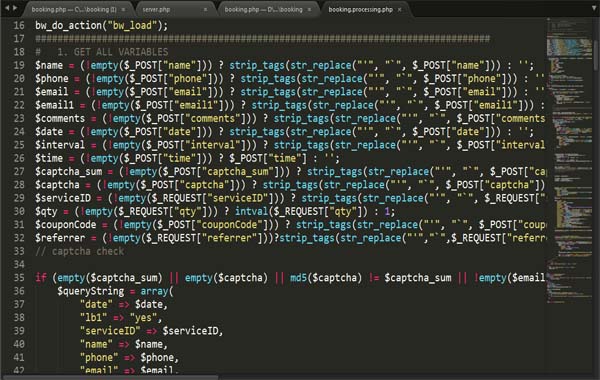
Task: Click the $couponCode variable on line 31
Action: click(66, 225)
